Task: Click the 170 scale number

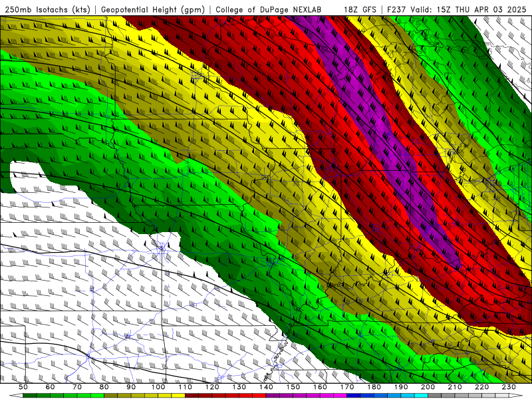Action: point(347,387)
